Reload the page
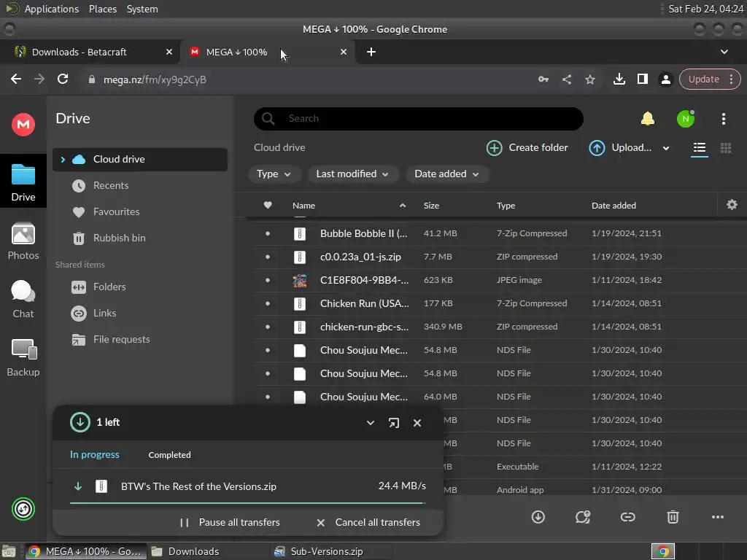This screenshot has width=747, height=560. click(x=63, y=79)
